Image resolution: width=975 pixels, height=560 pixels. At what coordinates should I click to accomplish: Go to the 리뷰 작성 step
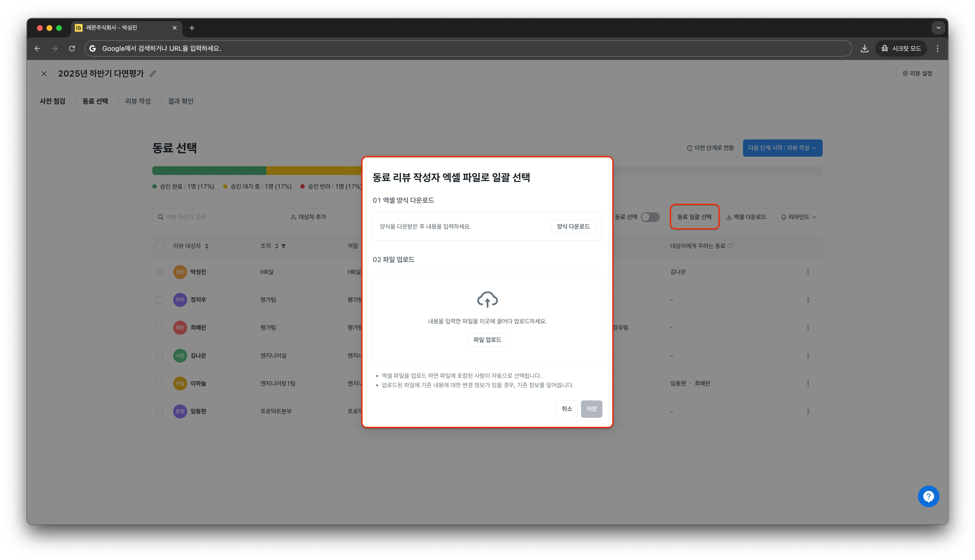pyautogui.click(x=138, y=101)
